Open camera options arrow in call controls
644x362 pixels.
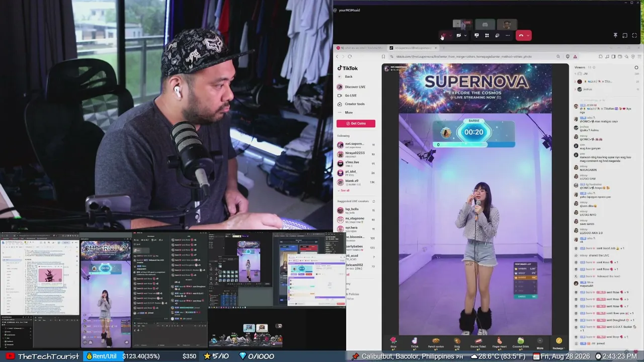pos(465,36)
